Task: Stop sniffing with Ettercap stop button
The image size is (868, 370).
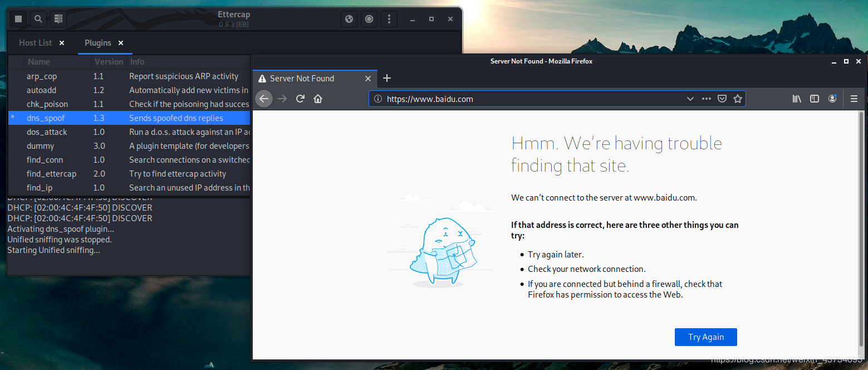Action: point(18,19)
